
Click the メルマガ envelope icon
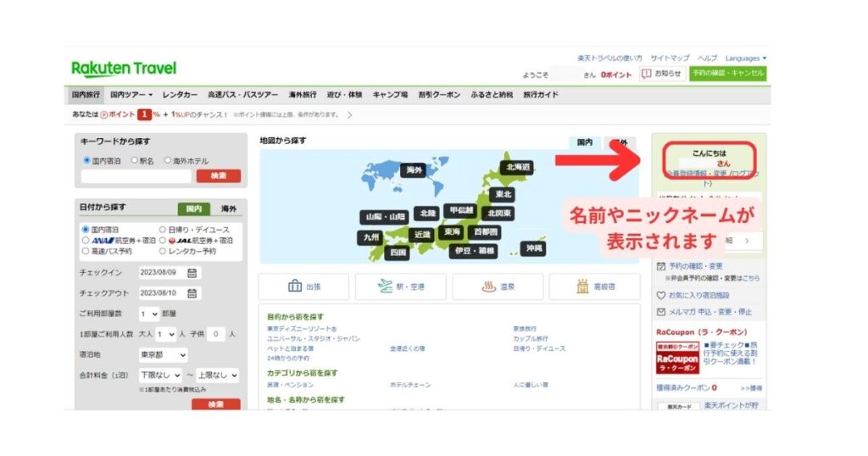tap(661, 312)
